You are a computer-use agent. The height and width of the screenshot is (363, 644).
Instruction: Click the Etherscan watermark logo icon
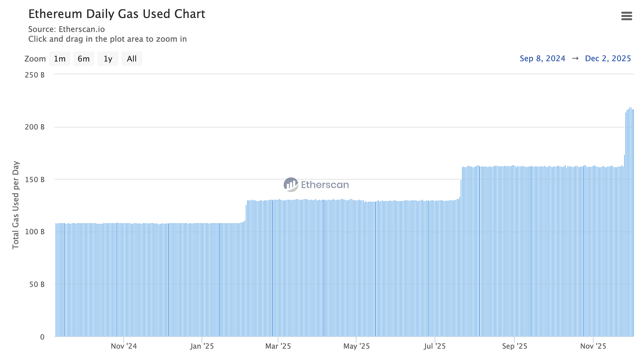click(291, 185)
